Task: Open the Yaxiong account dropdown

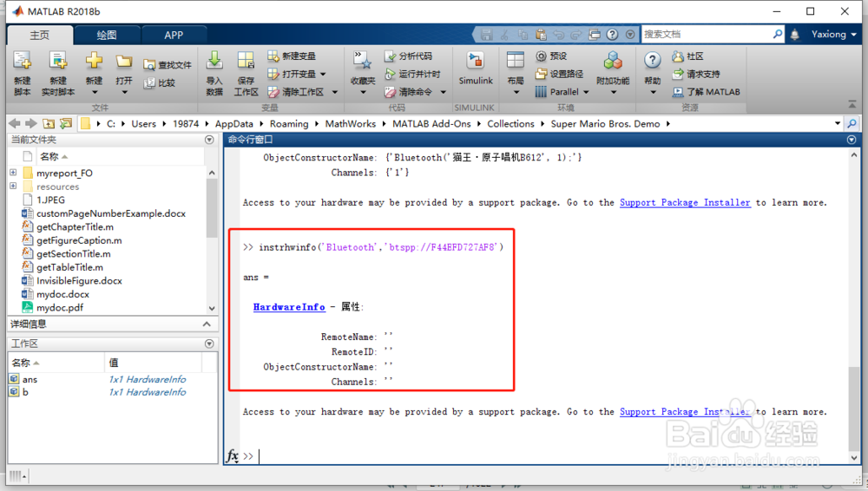Action: 833,35
